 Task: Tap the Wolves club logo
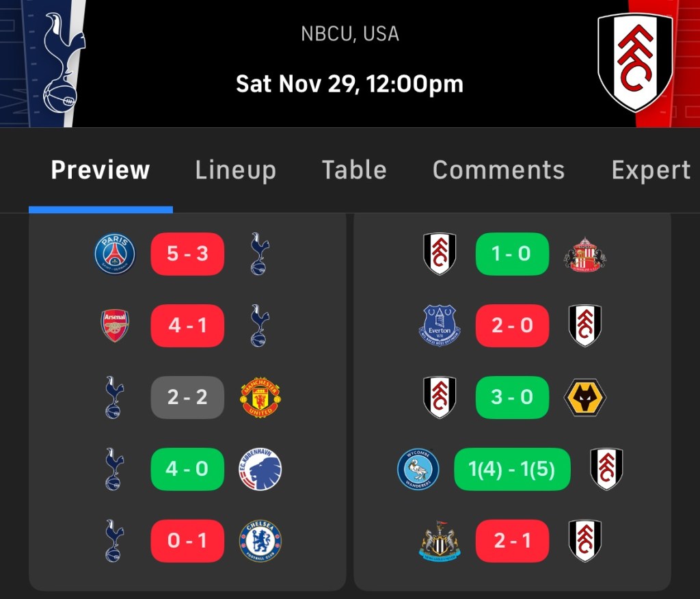(584, 397)
